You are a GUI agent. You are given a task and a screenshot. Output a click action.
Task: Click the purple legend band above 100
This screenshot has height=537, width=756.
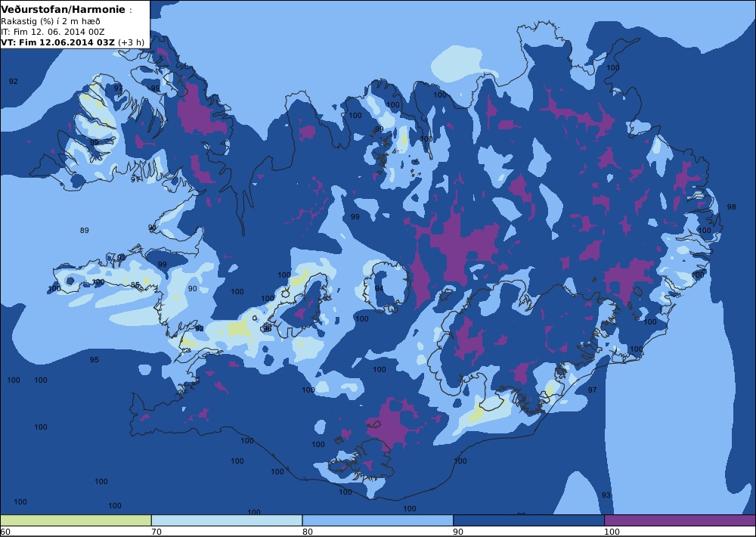[x=680, y=520]
